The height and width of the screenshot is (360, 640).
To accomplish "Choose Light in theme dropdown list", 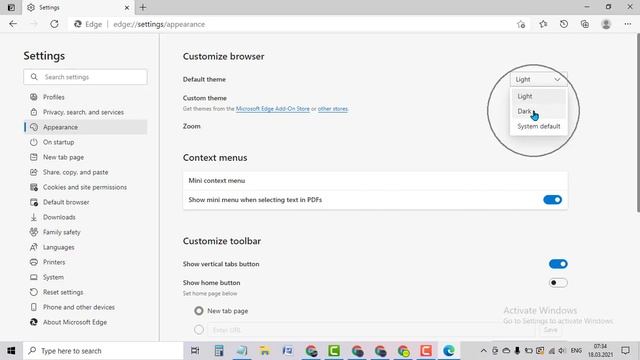I will click(x=539, y=96).
